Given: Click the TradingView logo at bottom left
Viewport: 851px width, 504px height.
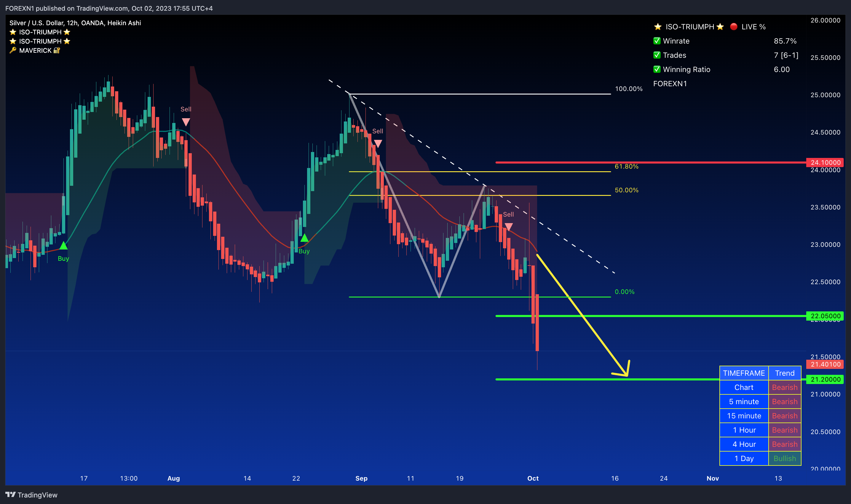Looking at the screenshot, I should click(31, 495).
